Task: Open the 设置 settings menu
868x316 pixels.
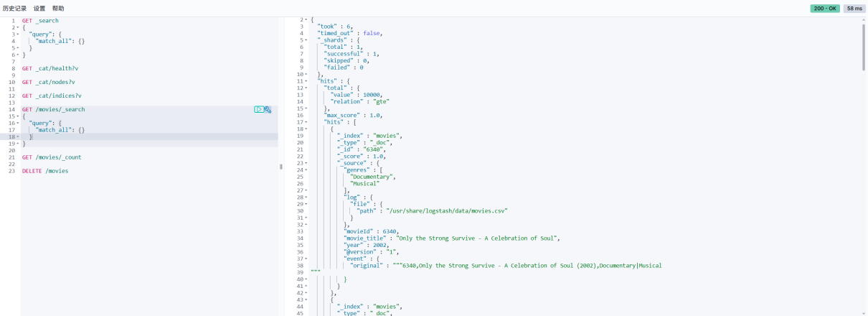Action: (x=39, y=9)
